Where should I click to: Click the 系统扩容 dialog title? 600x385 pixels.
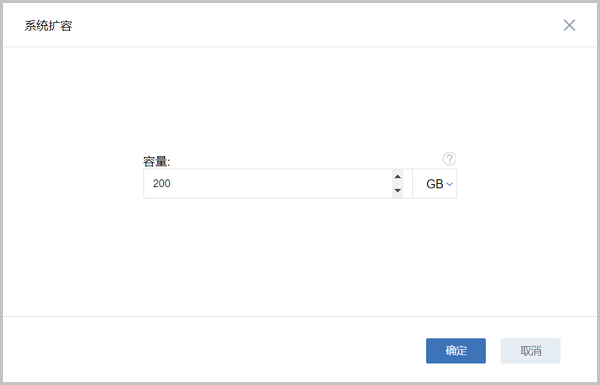click(48, 26)
